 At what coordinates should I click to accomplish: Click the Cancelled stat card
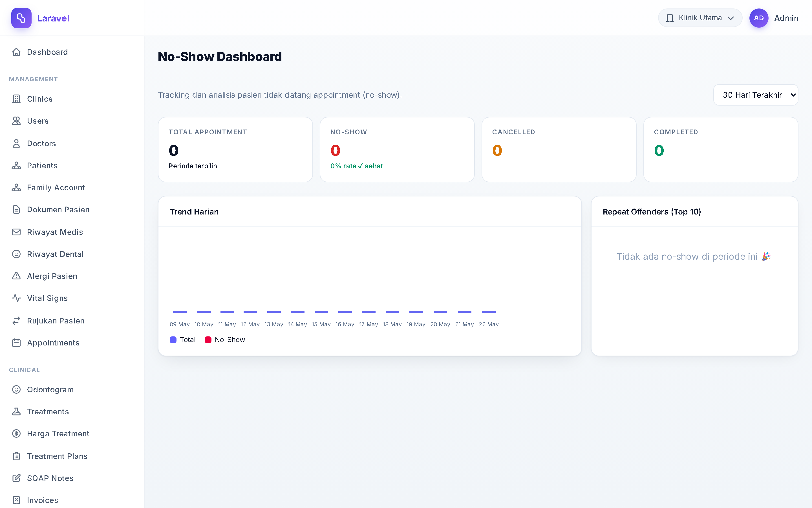559,150
